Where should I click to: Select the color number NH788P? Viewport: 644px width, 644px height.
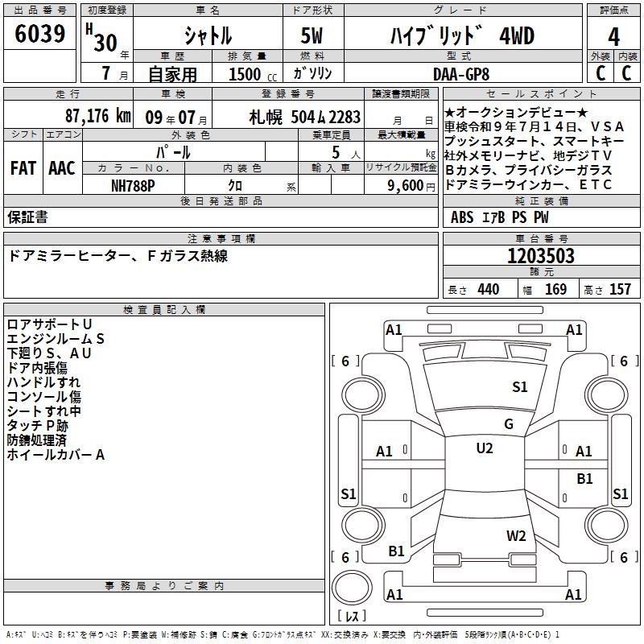click(134, 185)
